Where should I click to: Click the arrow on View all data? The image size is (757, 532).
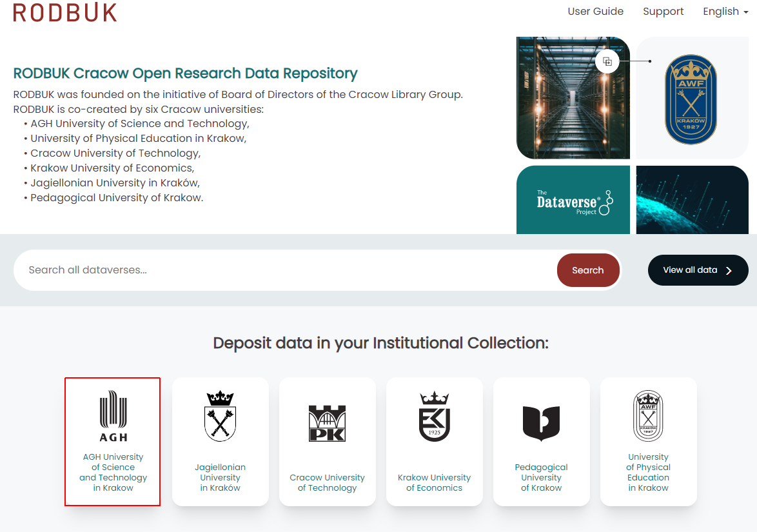pos(729,270)
